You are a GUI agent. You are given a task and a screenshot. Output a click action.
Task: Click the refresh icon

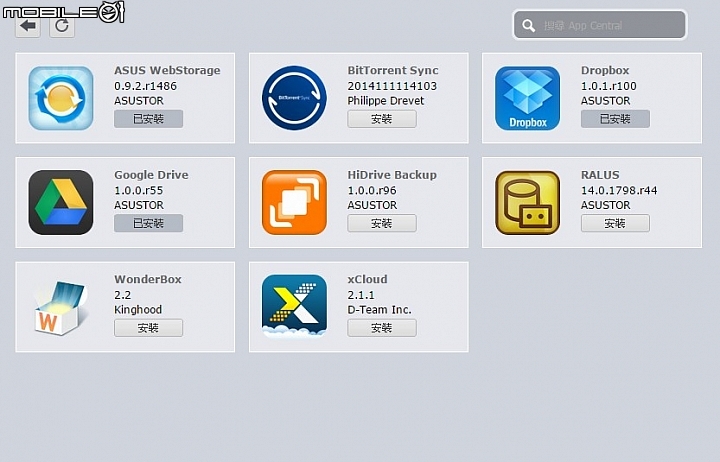click(x=62, y=27)
